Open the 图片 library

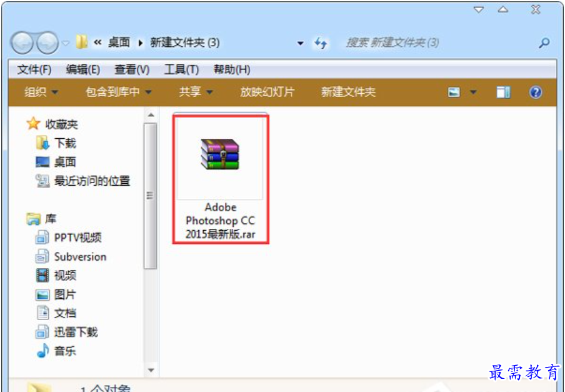click(56, 294)
